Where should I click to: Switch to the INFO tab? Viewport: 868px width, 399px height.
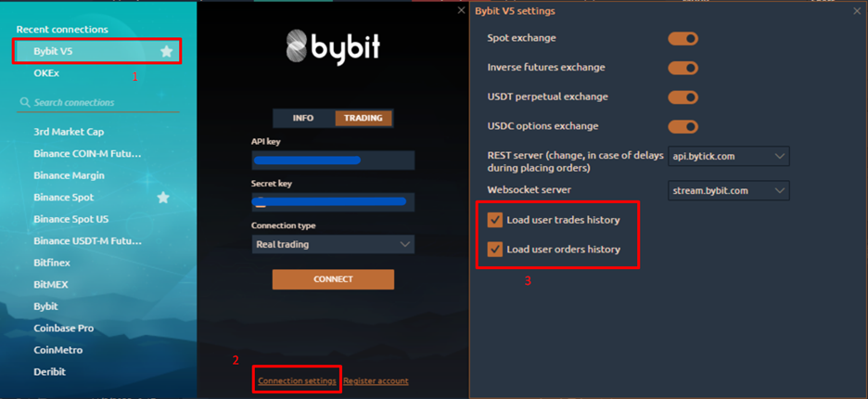(303, 118)
